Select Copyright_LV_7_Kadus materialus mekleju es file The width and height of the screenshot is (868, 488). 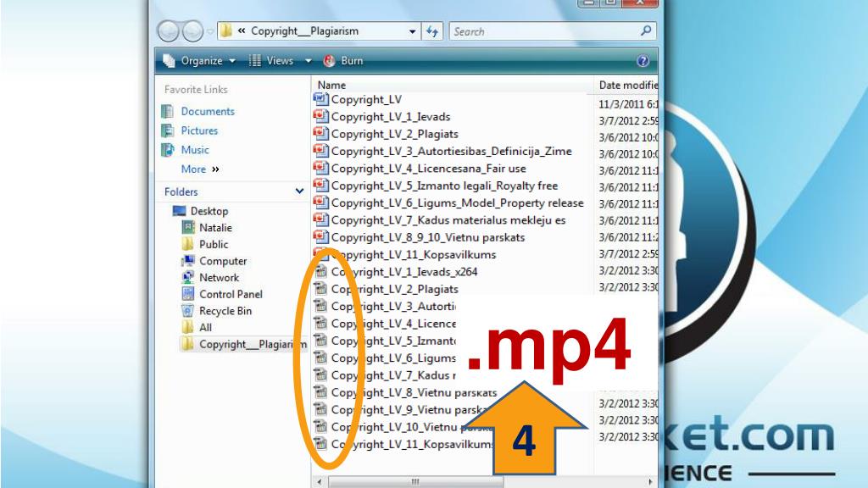point(448,219)
